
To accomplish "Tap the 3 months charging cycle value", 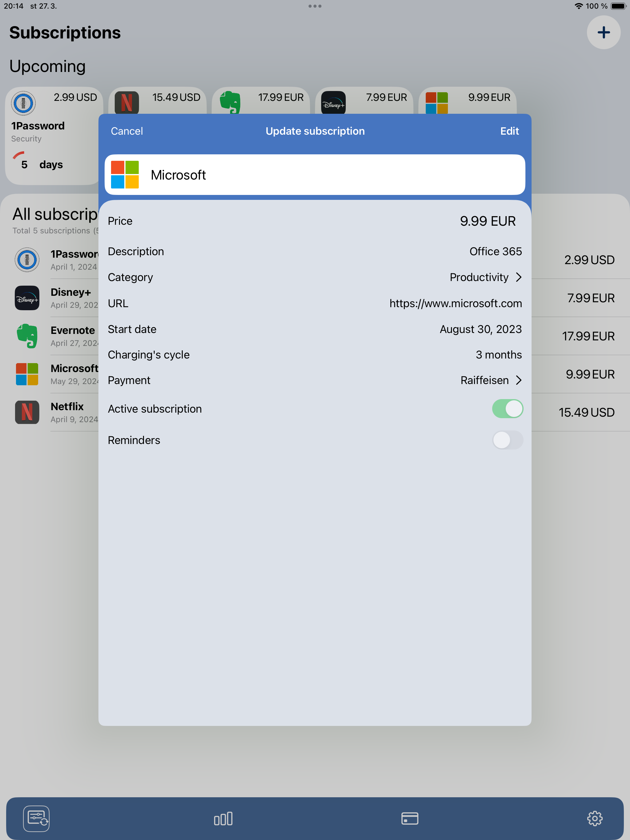I will (499, 355).
